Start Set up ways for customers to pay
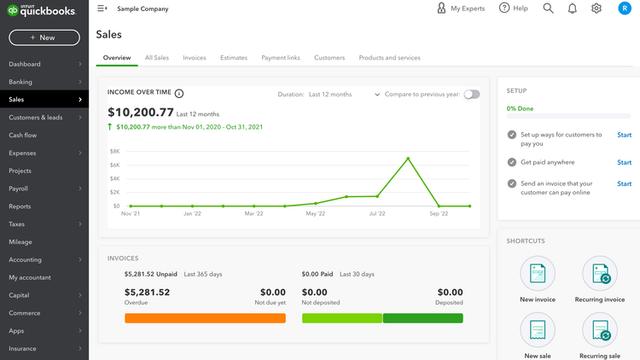 pos(624,135)
